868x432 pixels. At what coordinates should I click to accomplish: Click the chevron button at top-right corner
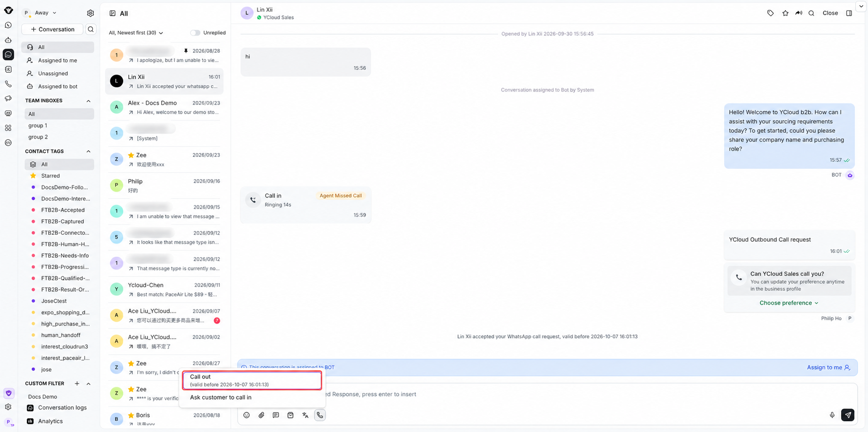[861, 6]
